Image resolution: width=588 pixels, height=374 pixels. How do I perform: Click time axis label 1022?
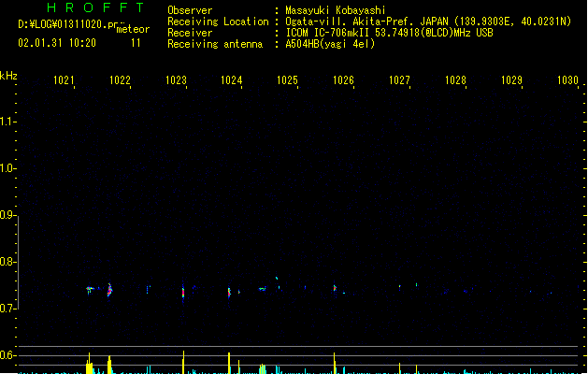[x=120, y=80]
